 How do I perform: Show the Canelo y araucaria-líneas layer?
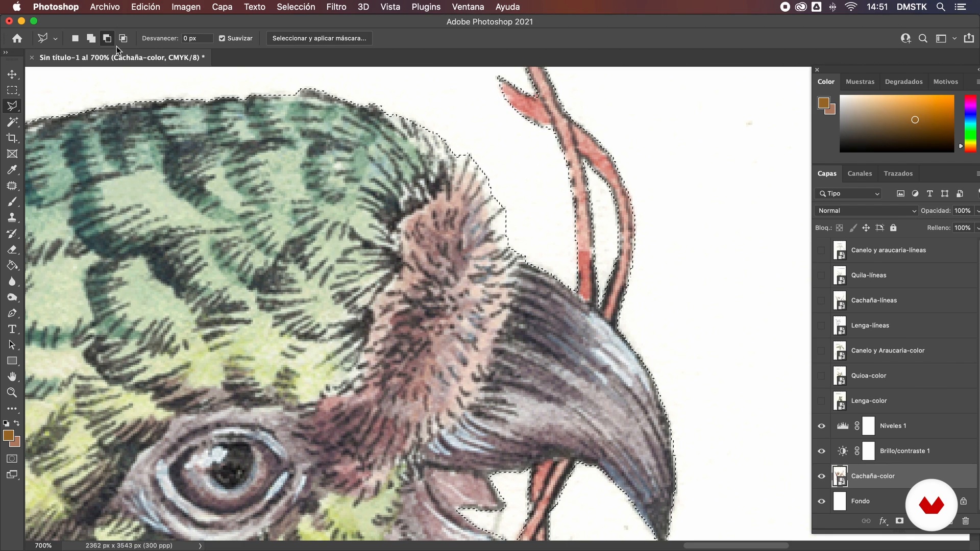(821, 250)
